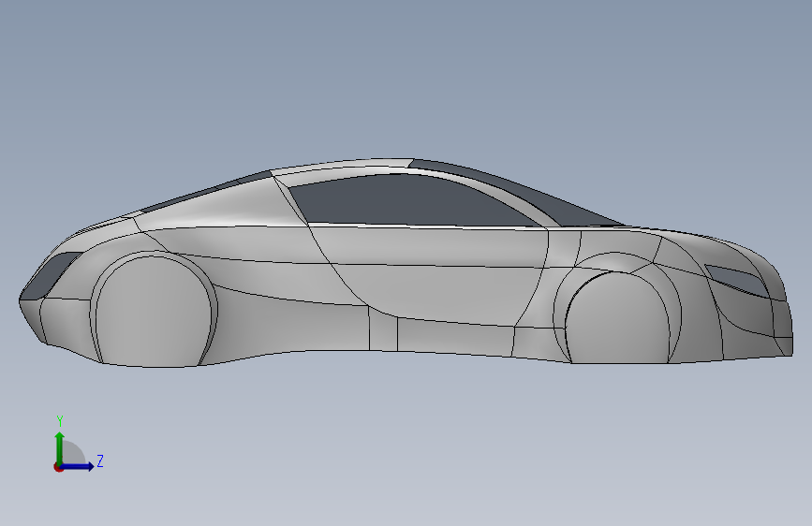The height and width of the screenshot is (526, 812).
Task: Select the dark lamp face at left end
Action: (x=52, y=274)
